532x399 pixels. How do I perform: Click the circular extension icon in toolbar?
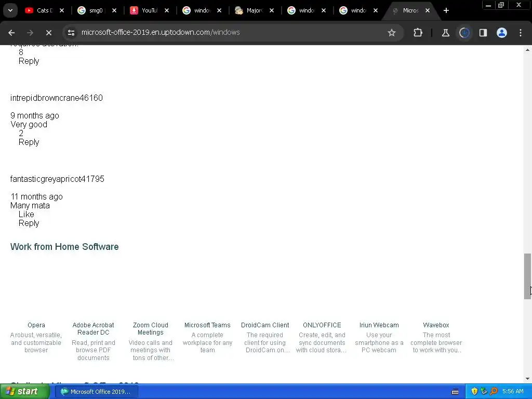point(464,33)
